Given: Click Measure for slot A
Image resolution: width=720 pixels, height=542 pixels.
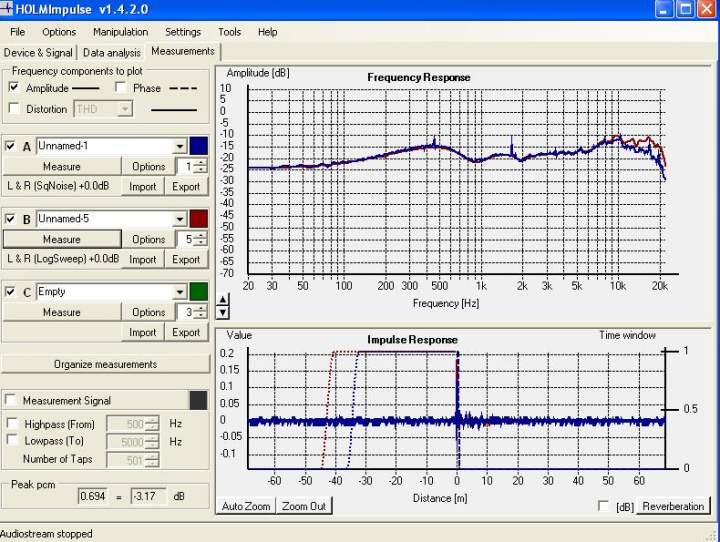Looking at the screenshot, I should 62,166.
